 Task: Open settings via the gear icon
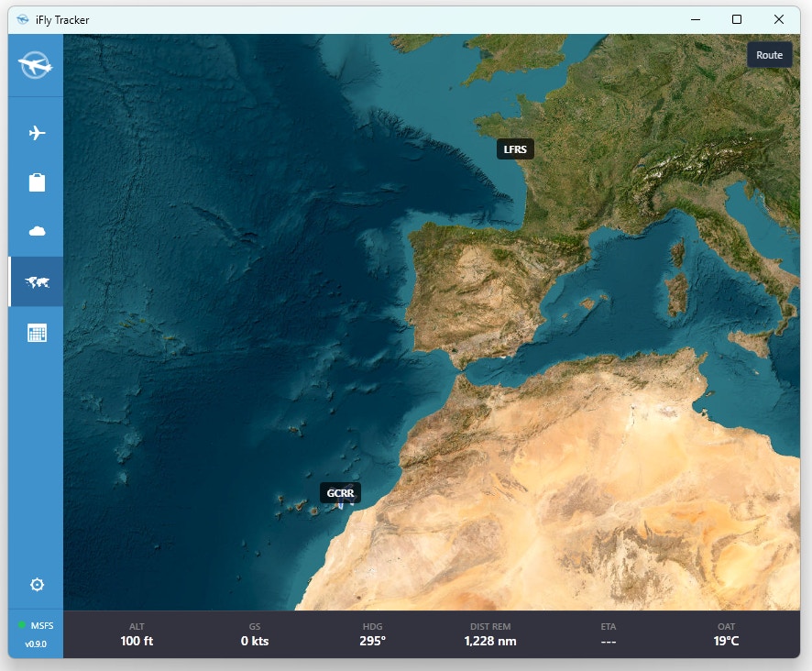pyautogui.click(x=37, y=585)
